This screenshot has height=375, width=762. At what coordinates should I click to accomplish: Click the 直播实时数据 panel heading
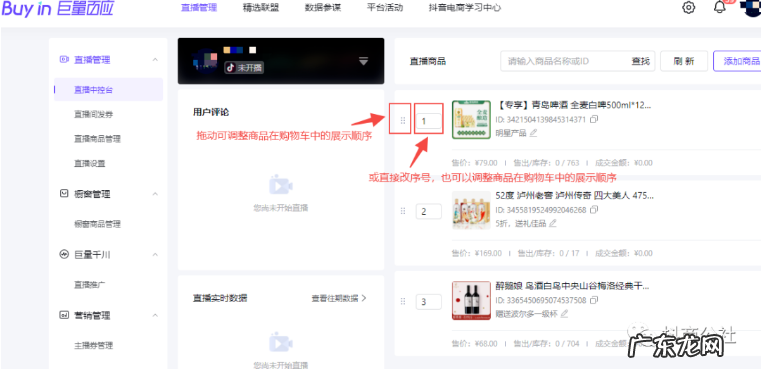tap(220, 298)
